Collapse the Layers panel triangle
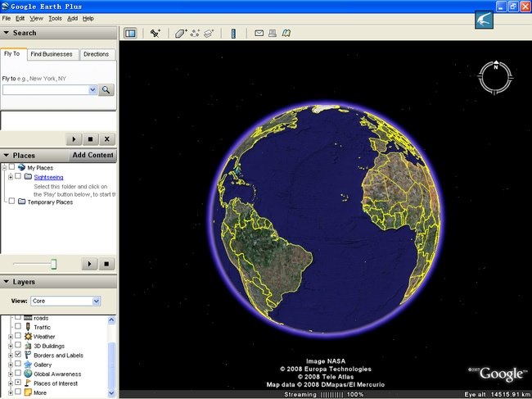This screenshot has width=532, height=399. pos(6,282)
